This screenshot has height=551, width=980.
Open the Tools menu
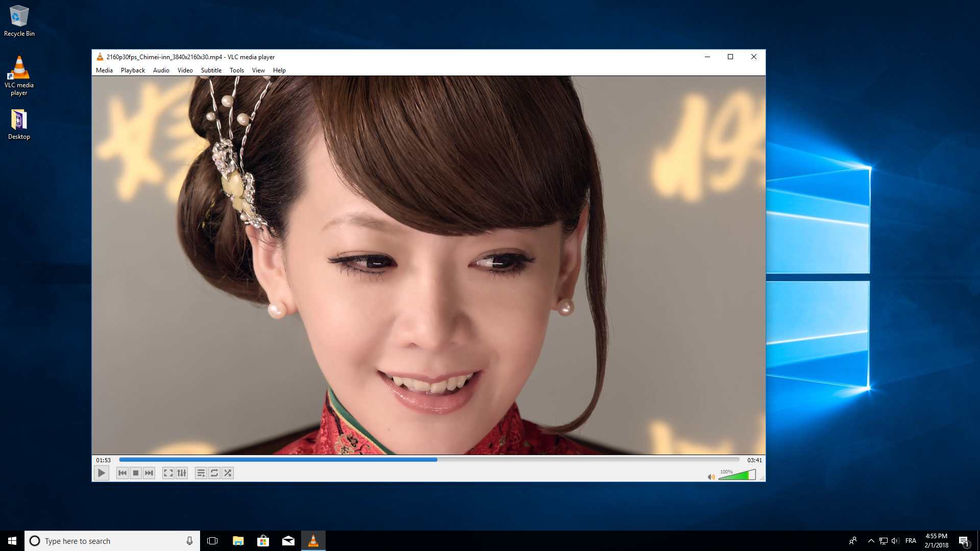click(236, 70)
